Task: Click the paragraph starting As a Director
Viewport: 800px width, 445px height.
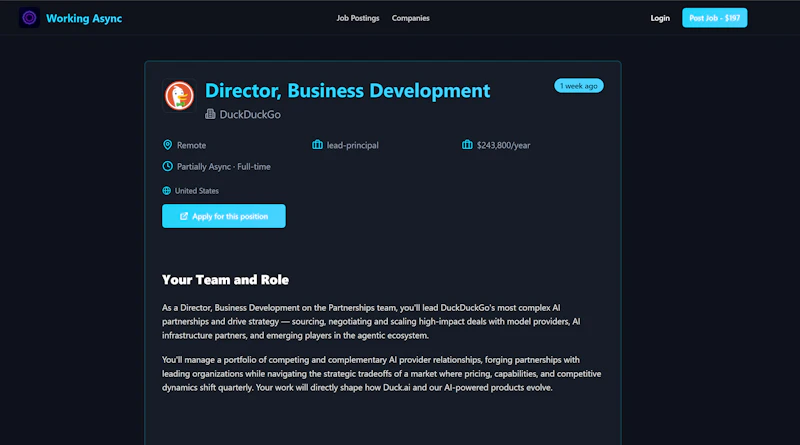Action: [371, 322]
